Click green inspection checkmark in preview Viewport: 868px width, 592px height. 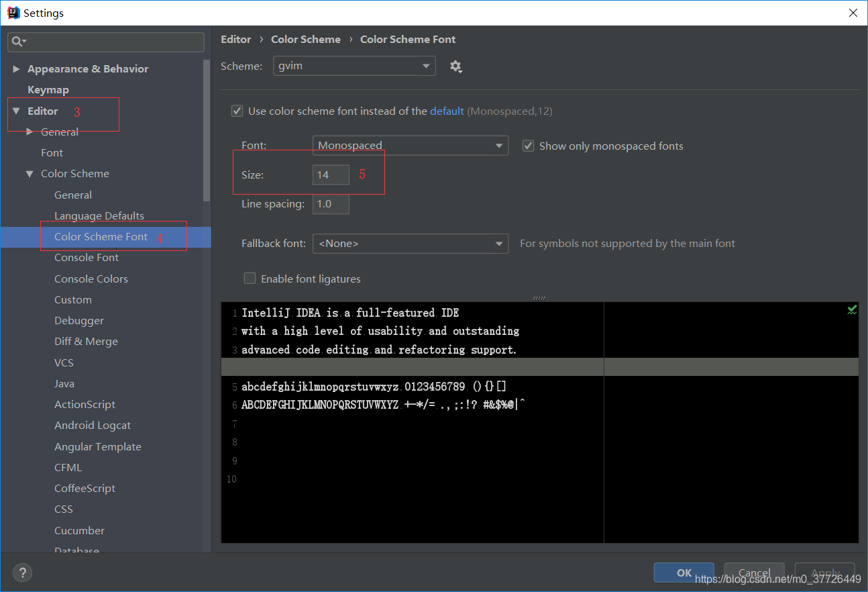pyautogui.click(x=851, y=309)
